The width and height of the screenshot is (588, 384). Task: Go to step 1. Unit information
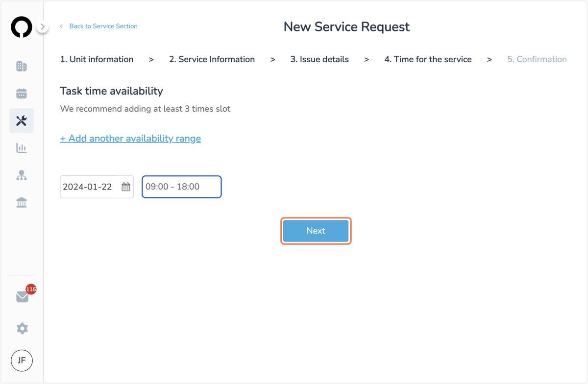click(x=97, y=59)
